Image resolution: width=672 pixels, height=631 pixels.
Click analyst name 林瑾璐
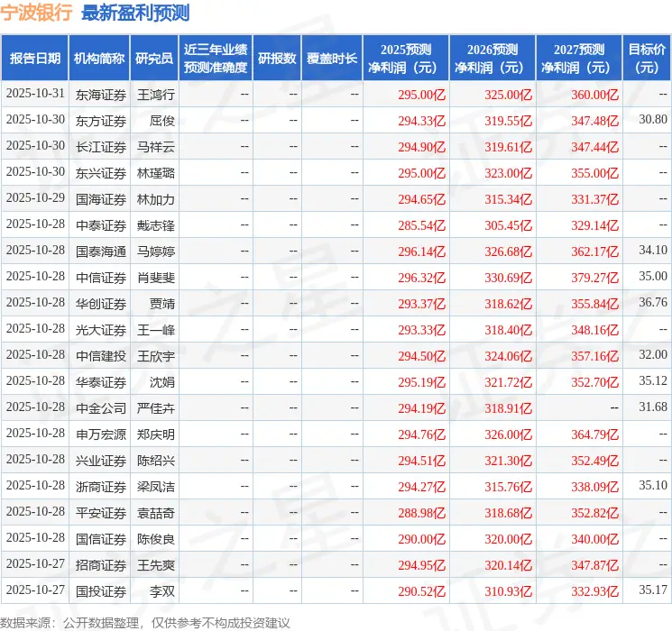coord(156,173)
